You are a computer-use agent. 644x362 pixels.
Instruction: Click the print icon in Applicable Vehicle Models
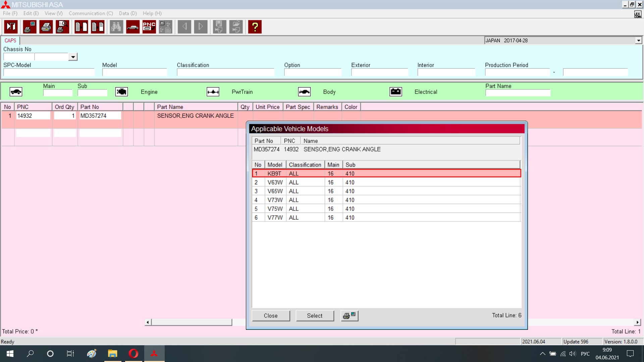(350, 316)
